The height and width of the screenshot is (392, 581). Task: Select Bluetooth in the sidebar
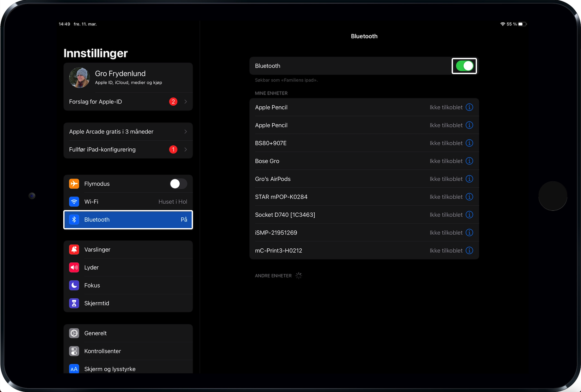(128, 220)
